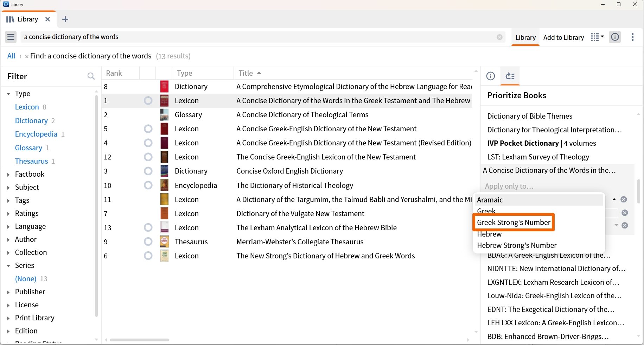Screen dimensions: 644x345
Task: Search within filters using magnifier icon
Action: tap(91, 76)
